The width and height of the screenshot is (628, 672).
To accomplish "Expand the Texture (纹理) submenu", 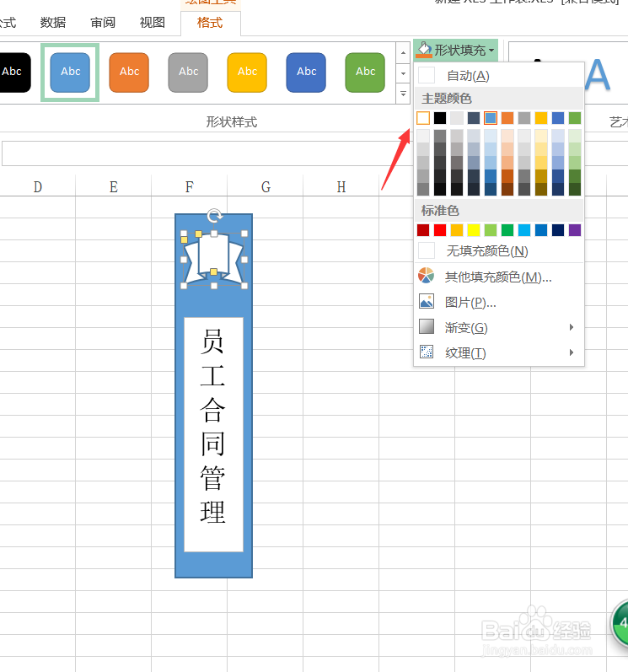I will click(x=499, y=352).
